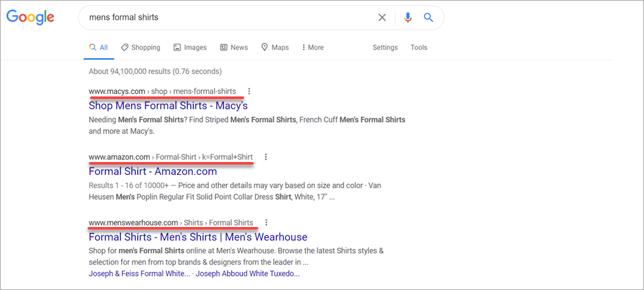Open the Men's Wearhouse Formal Shirts result
Screen dimensions: 644x290
click(198, 237)
